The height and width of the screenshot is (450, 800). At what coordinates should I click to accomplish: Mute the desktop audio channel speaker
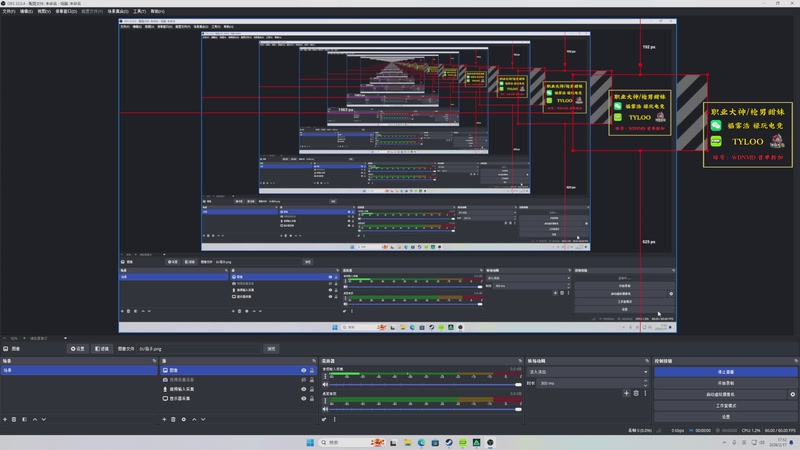[325, 409]
